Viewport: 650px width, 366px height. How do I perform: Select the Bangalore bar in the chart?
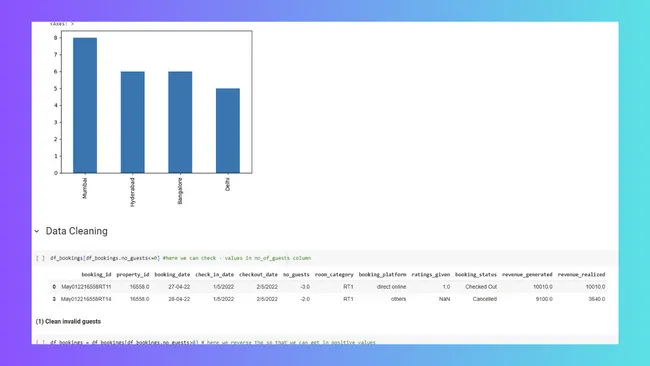click(x=180, y=122)
